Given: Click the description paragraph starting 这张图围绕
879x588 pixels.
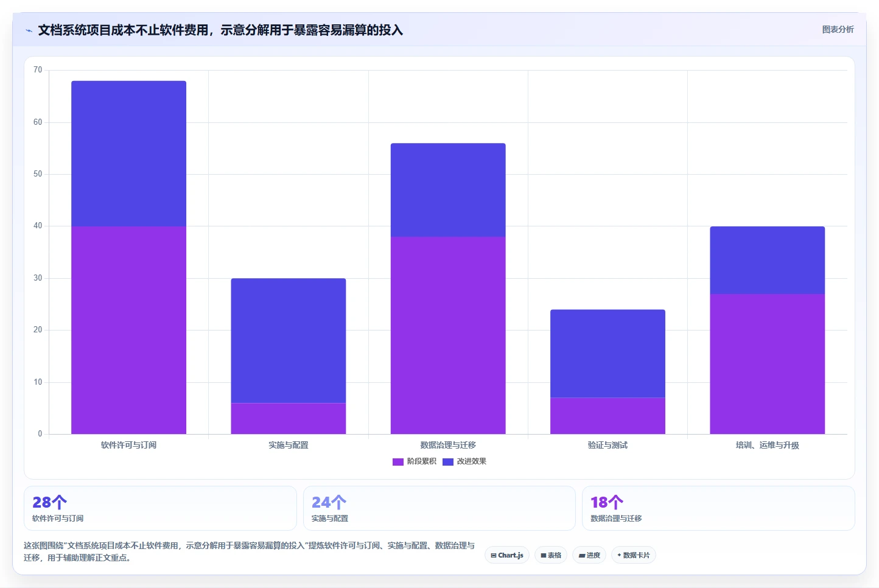Looking at the screenshot, I should (x=249, y=551).
